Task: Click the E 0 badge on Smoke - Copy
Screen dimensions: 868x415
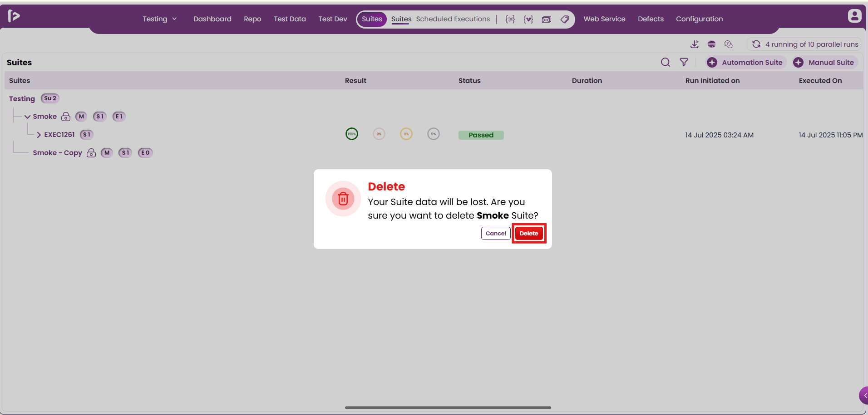Action: [x=145, y=153]
